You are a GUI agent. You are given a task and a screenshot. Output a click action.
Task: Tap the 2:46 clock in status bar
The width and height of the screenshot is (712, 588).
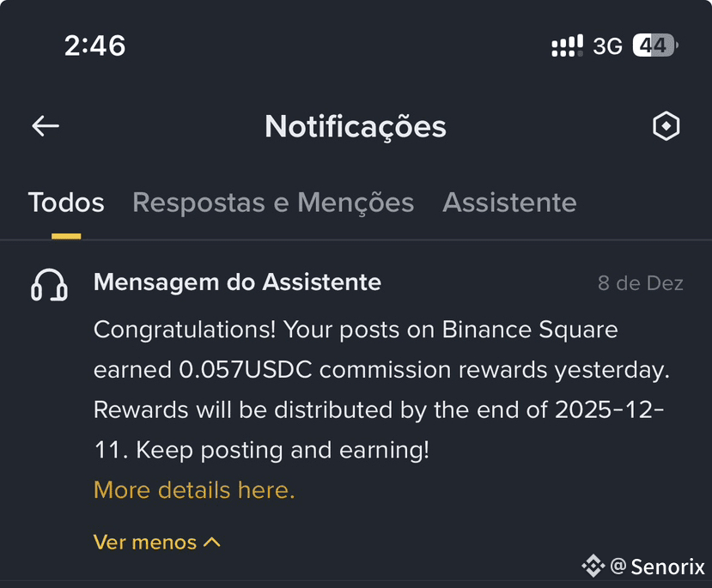[x=94, y=45]
